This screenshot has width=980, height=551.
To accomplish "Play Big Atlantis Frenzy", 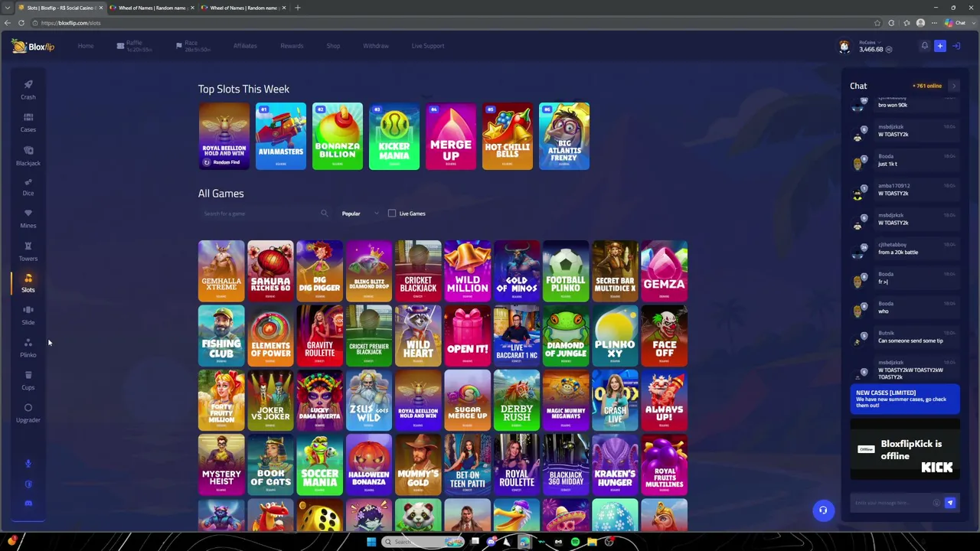I will (x=564, y=136).
